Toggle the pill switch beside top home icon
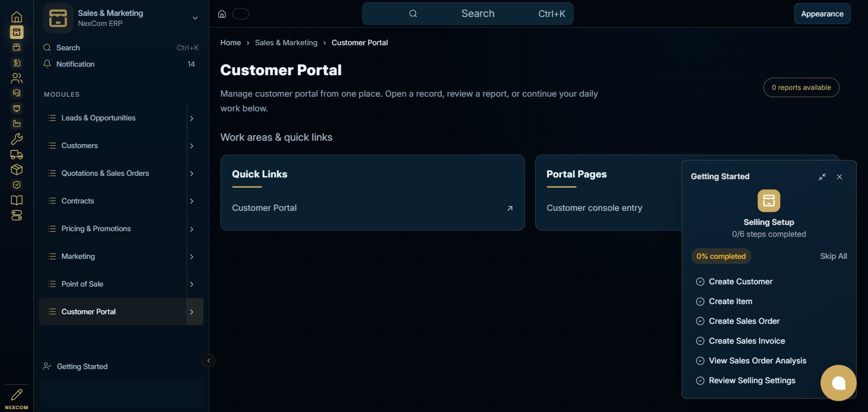The width and height of the screenshot is (868, 412). (x=241, y=14)
